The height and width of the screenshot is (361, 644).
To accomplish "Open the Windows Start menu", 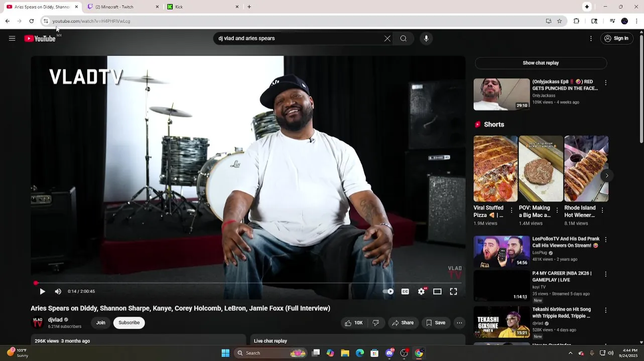I will point(225,353).
